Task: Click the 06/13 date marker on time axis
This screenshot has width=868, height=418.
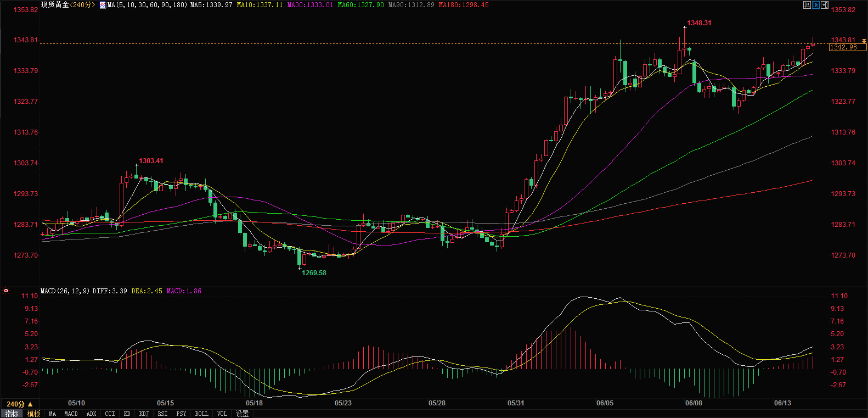Action: [x=783, y=403]
